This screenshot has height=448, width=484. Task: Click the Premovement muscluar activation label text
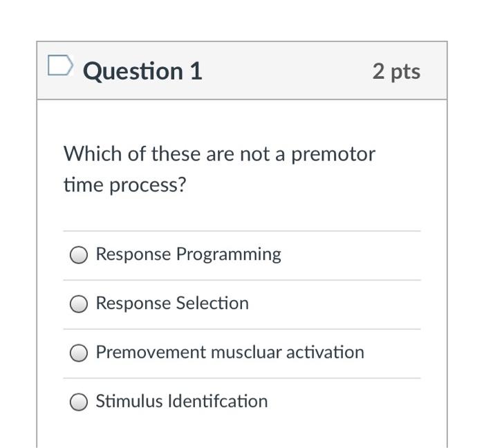point(230,353)
